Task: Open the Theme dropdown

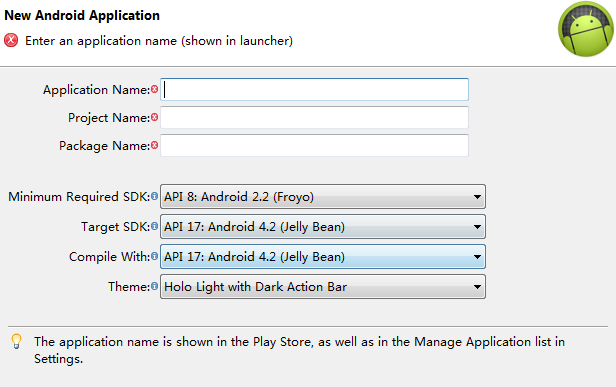Action: pos(323,286)
